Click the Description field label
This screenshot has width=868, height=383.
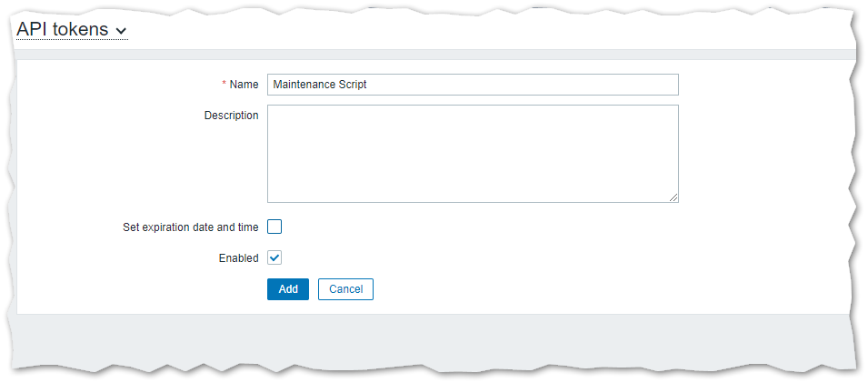231,116
